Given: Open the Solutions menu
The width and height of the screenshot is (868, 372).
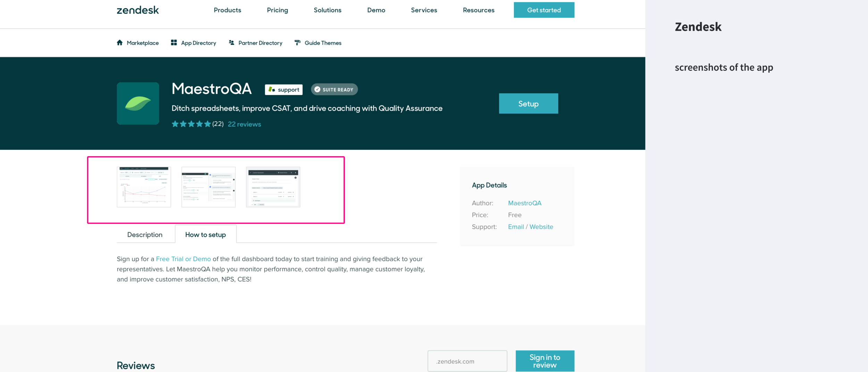Looking at the screenshot, I should coord(327,10).
